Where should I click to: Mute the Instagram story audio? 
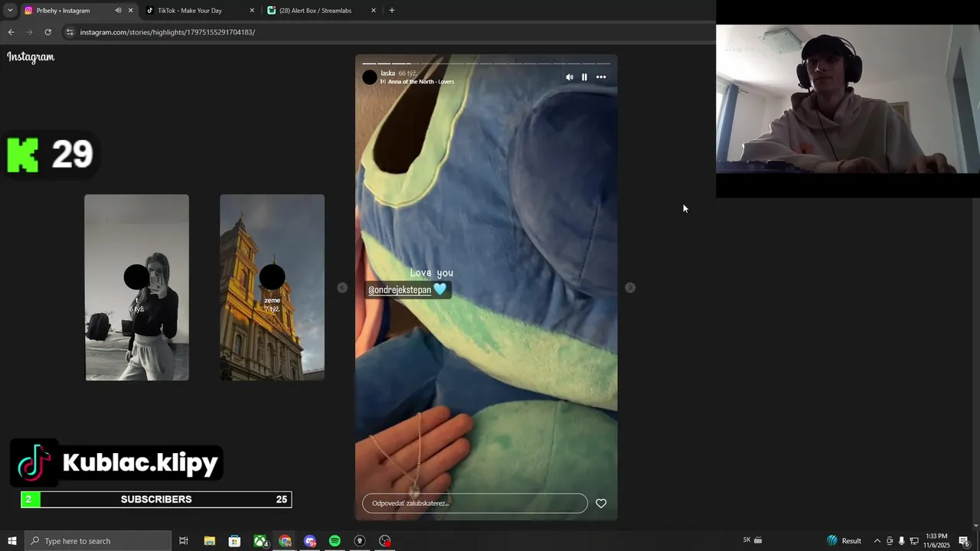(x=569, y=77)
